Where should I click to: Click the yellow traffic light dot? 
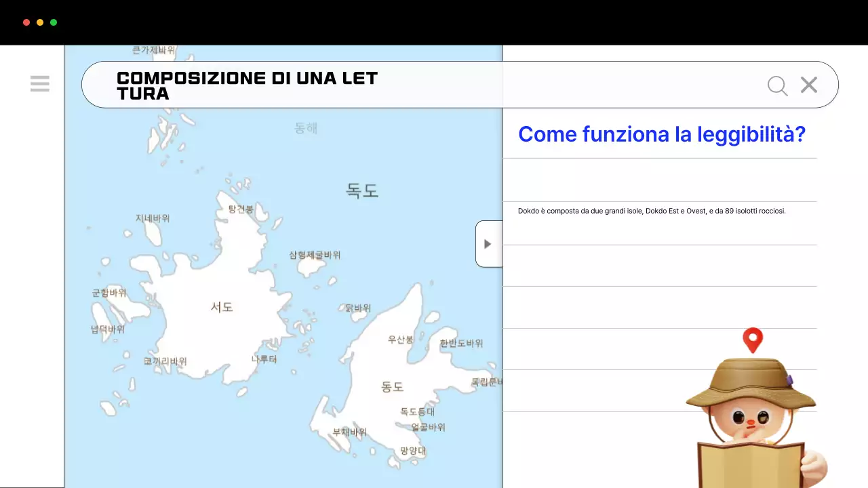[39, 22]
